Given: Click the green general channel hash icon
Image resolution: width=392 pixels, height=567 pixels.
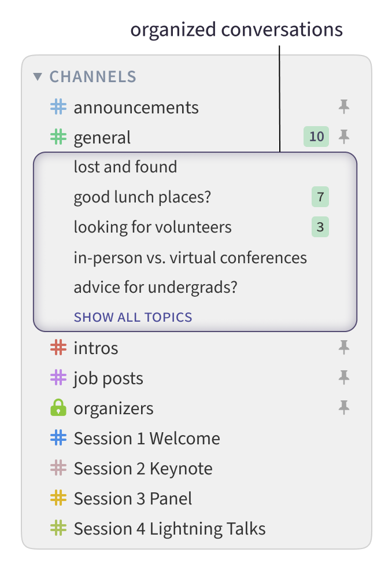Looking at the screenshot, I should [x=58, y=137].
